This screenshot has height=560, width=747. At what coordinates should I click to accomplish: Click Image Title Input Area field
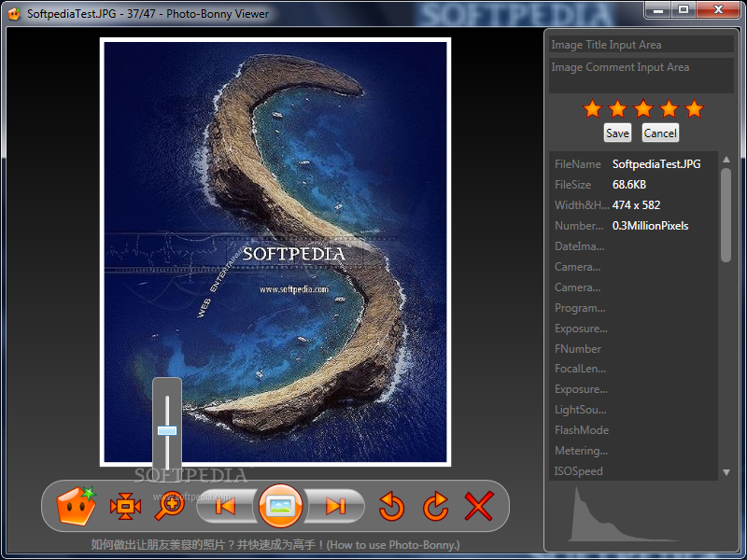641,44
